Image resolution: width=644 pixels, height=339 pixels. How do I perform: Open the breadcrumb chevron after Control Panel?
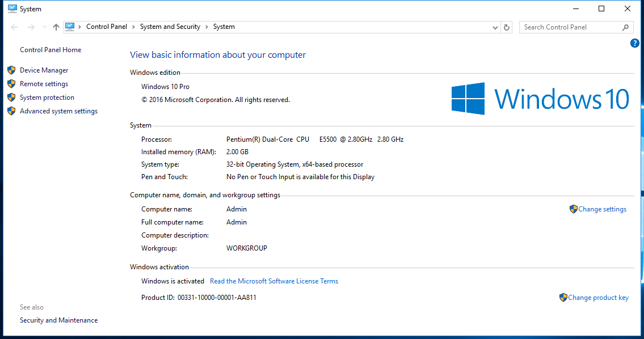point(132,26)
